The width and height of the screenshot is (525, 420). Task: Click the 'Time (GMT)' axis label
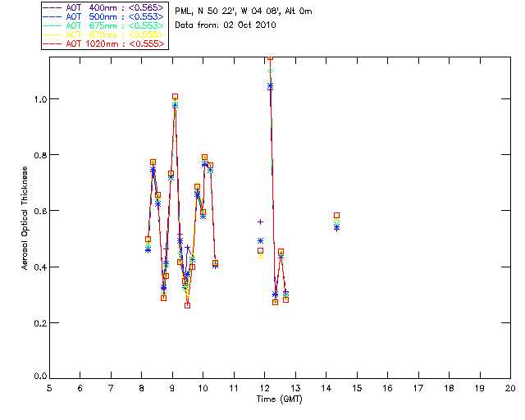click(x=279, y=399)
